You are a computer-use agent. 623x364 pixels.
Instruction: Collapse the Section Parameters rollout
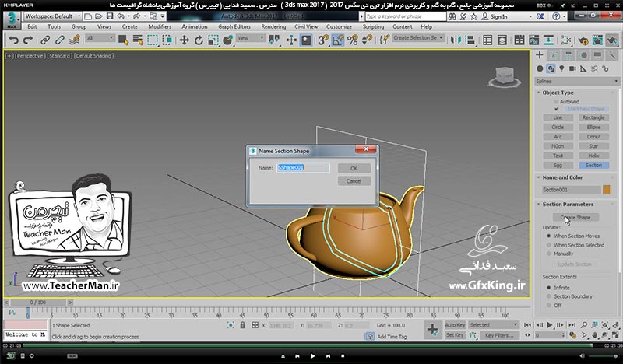pyautogui.click(x=568, y=204)
